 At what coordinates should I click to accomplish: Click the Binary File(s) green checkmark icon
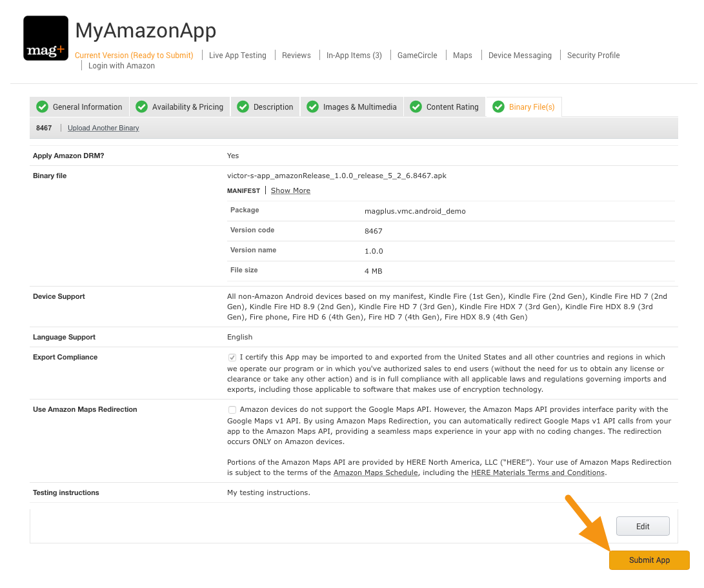click(498, 107)
